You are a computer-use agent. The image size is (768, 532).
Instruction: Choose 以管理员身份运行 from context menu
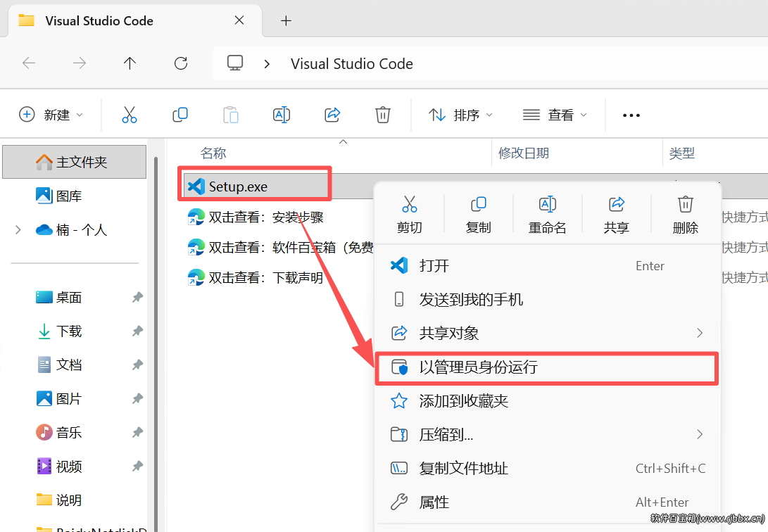click(x=548, y=367)
